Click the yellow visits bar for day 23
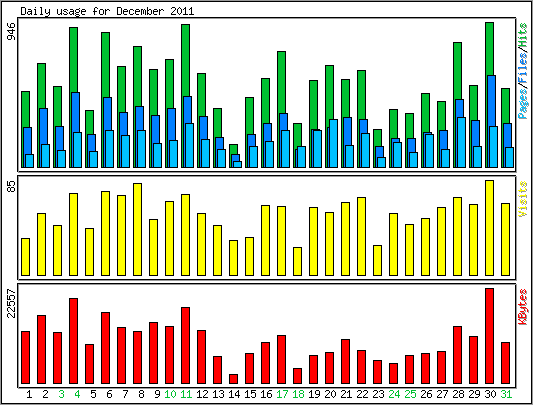 click(x=378, y=260)
